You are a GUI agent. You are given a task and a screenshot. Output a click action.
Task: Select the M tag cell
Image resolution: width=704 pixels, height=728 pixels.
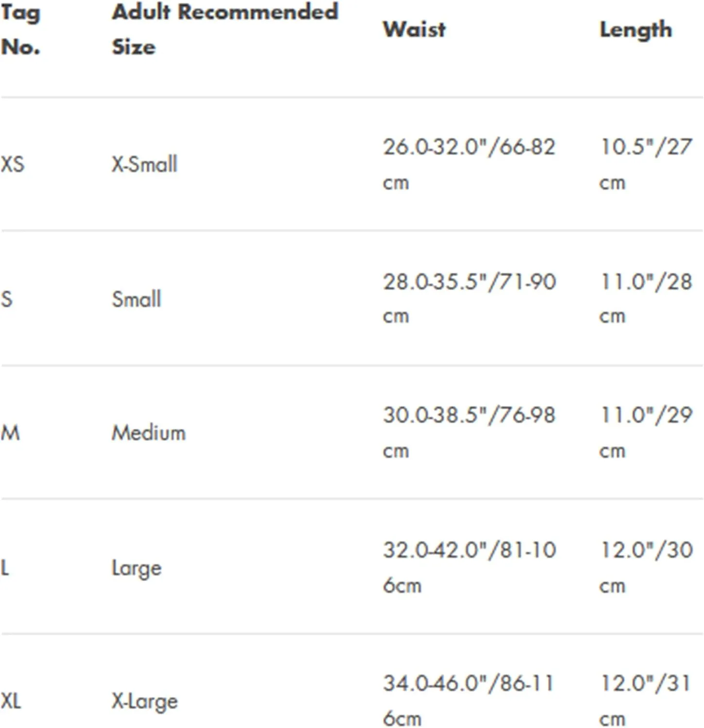click(x=10, y=432)
